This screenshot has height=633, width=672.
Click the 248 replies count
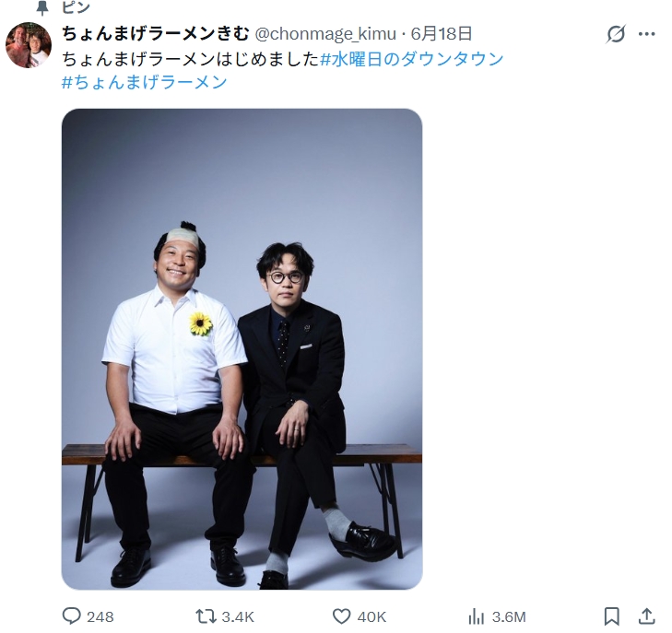[100, 616]
